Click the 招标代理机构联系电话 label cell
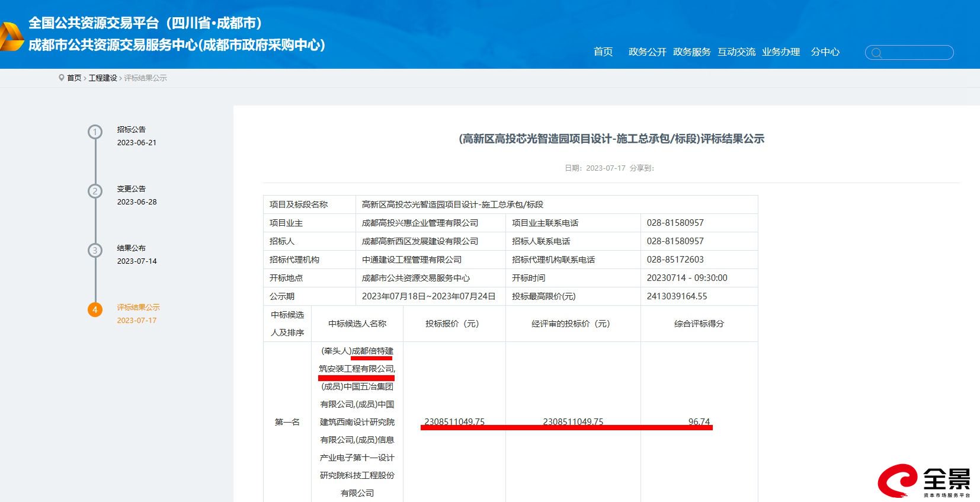Image resolution: width=980 pixels, height=502 pixels. pyautogui.click(x=573, y=260)
